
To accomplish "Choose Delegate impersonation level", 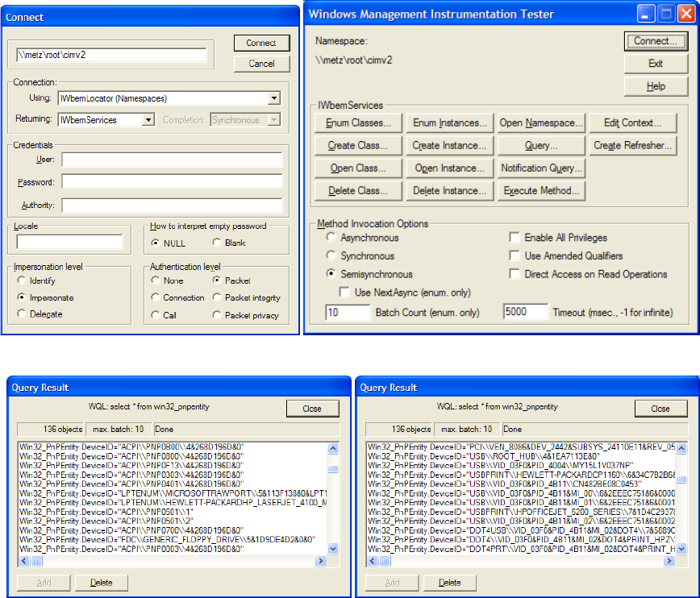I will pyautogui.click(x=21, y=314).
